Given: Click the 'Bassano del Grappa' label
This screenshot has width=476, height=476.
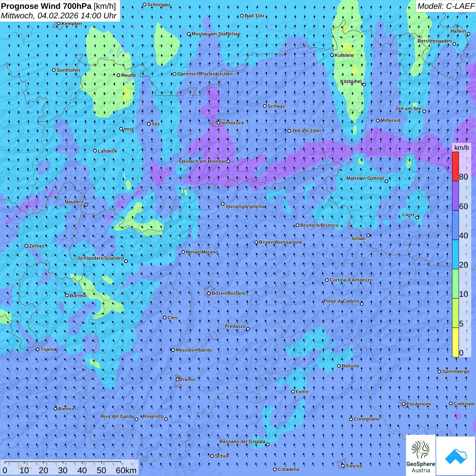Looking at the screenshot, I should [242, 441].
